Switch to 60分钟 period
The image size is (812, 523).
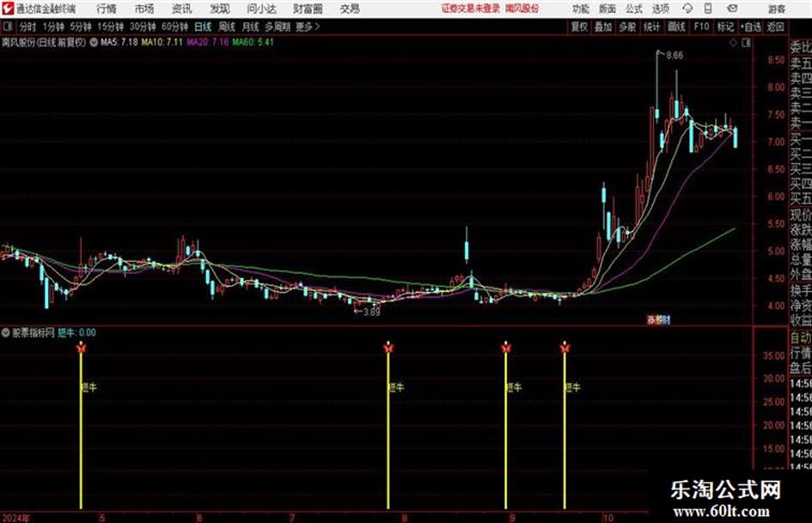[174, 27]
